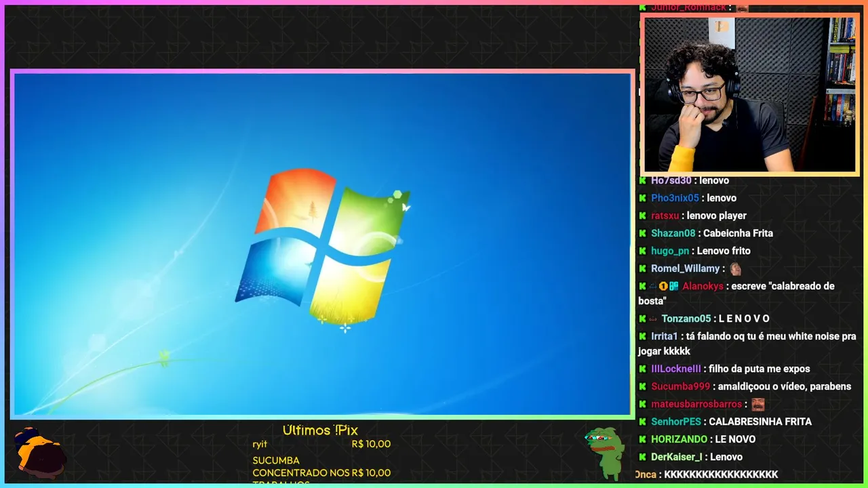Click the small red badge before Tonzano05
The image size is (868, 488).
(653, 319)
